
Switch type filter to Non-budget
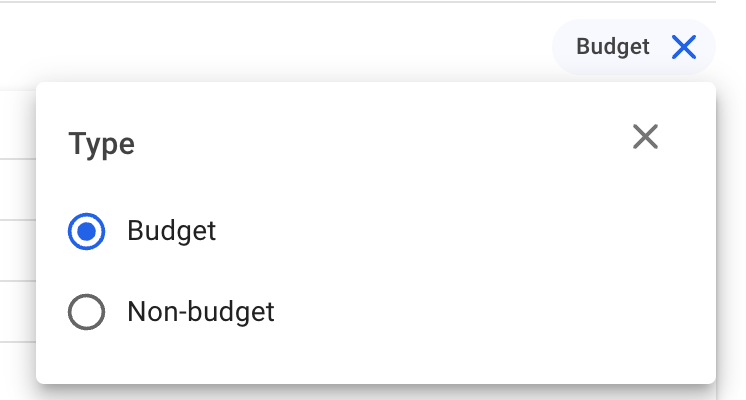coord(87,313)
